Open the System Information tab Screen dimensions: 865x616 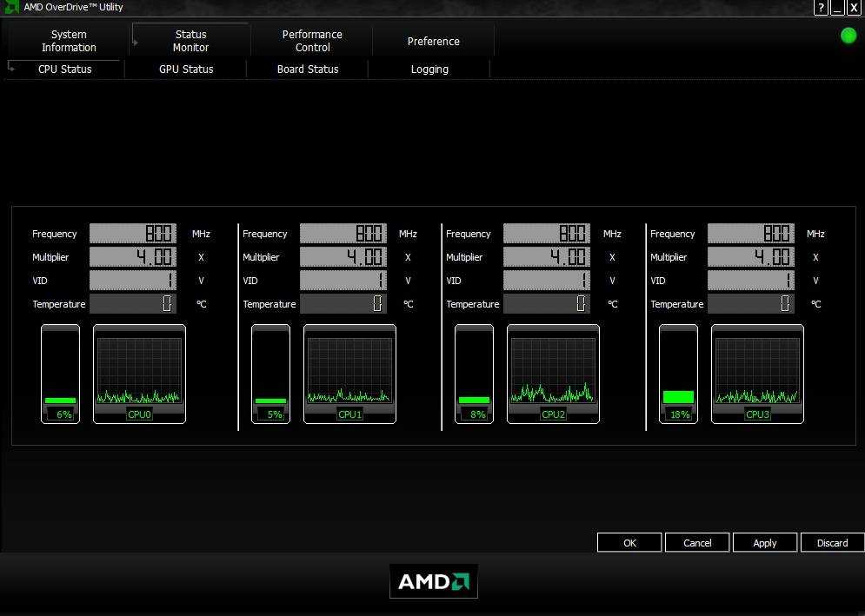pyautogui.click(x=69, y=41)
